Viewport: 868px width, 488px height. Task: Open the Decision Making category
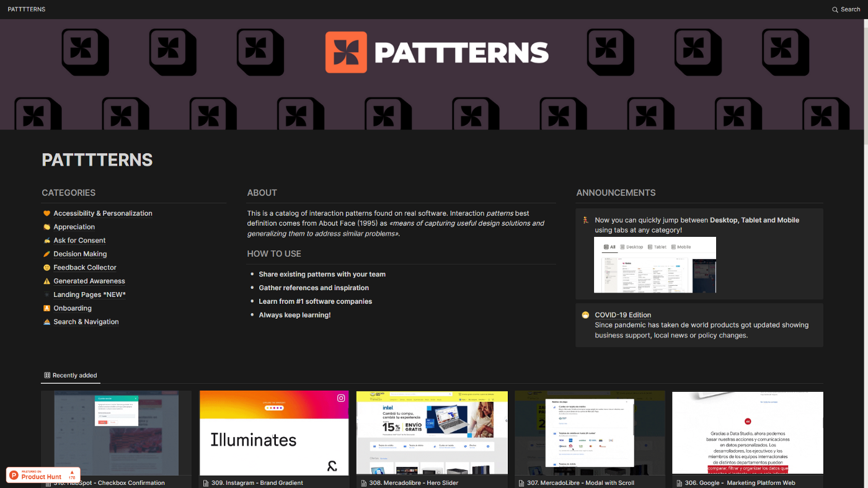point(80,254)
